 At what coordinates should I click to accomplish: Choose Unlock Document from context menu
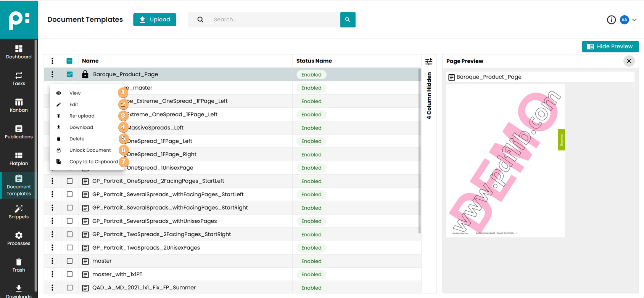90,150
